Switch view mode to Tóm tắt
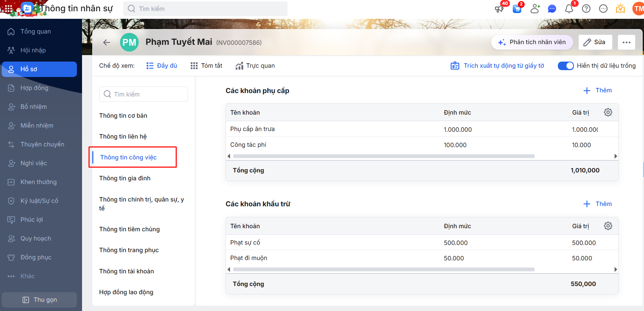Screen dimensions: 644x311 pos(206,66)
